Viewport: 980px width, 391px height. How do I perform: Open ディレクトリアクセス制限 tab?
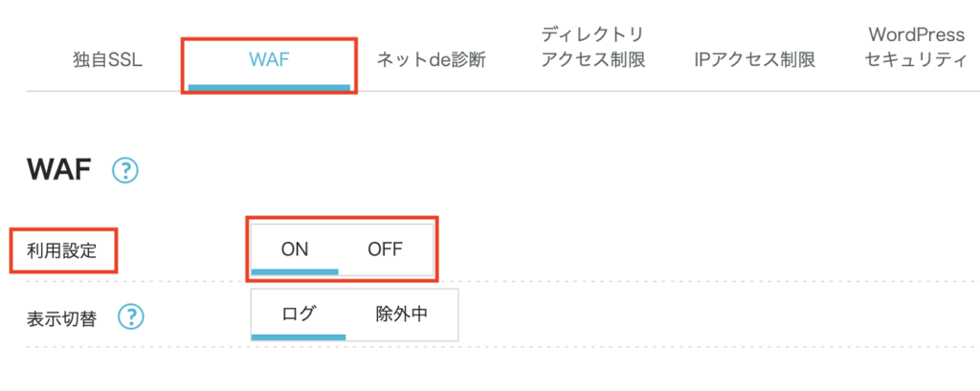593,48
